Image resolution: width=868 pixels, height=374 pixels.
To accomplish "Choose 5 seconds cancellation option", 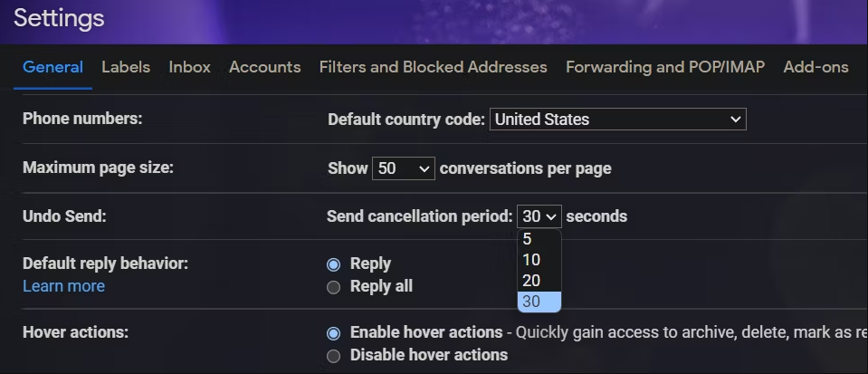I will 539,239.
